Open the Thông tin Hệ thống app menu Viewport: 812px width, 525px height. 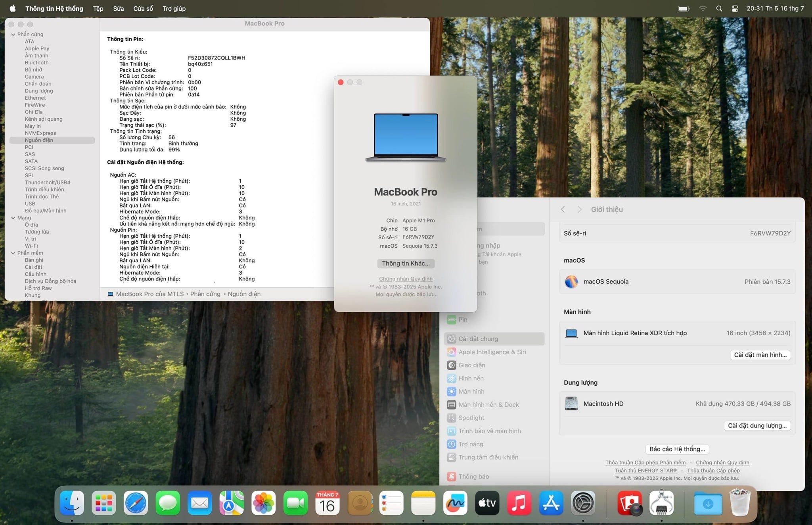(x=54, y=8)
